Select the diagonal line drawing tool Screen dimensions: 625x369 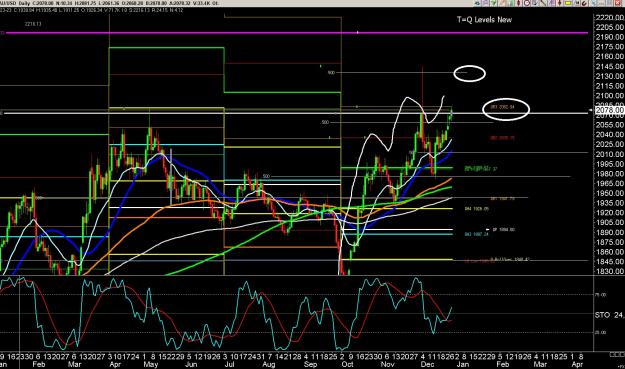coord(543,3)
